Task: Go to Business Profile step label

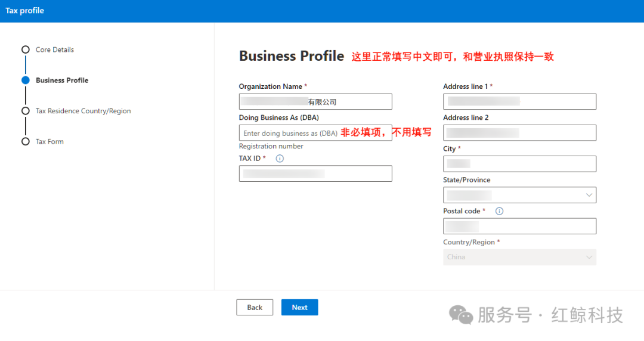Action: 62,80
